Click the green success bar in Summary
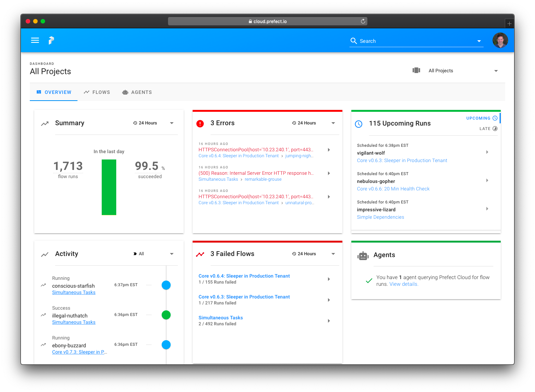The height and width of the screenshot is (392, 535). (x=109, y=187)
